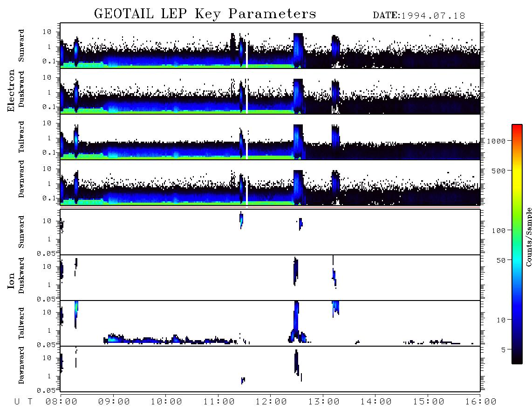
Task: Click the vertical Electron group label
Action: 11,91
